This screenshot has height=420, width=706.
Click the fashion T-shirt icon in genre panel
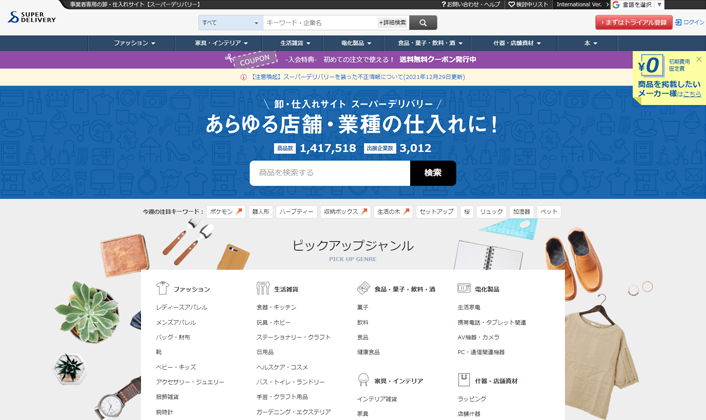[x=162, y=288]
